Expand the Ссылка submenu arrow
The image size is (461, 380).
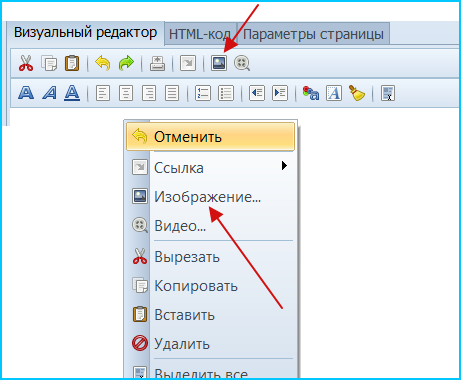click(284, 166)
